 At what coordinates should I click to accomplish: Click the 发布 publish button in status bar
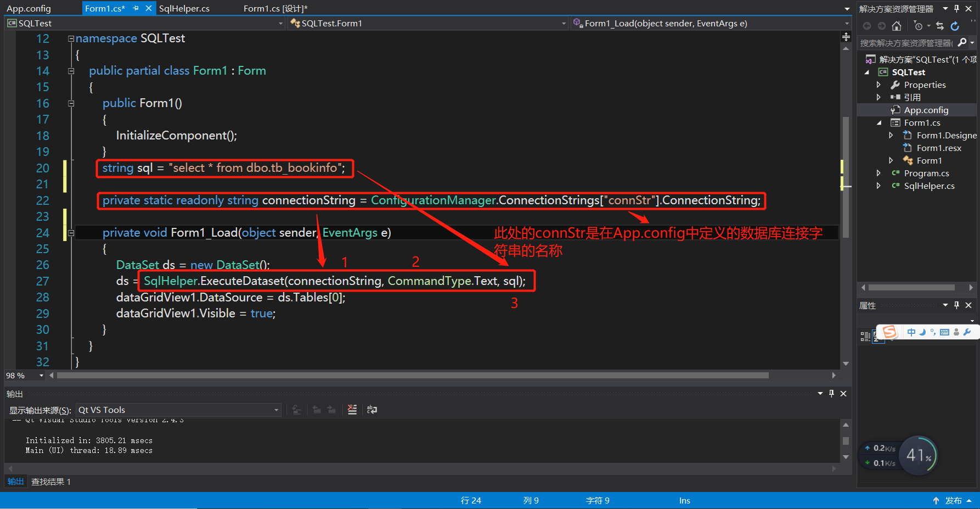tap(953, 500)
